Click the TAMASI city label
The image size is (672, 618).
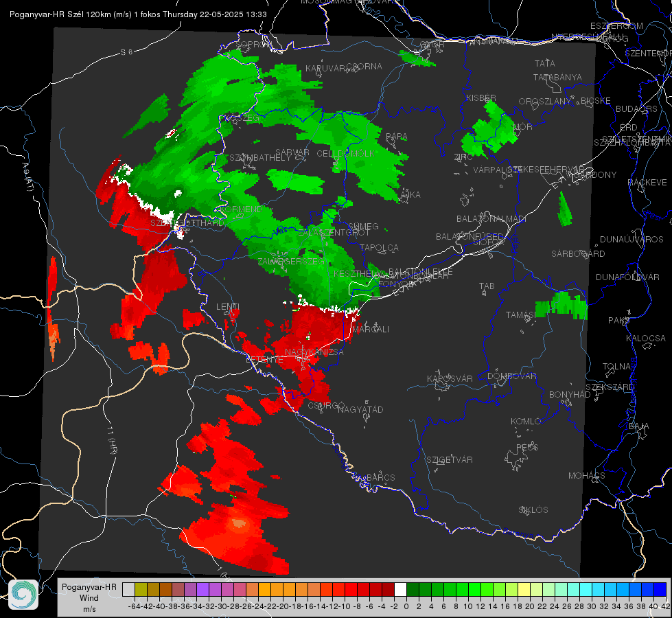[520, 314]
